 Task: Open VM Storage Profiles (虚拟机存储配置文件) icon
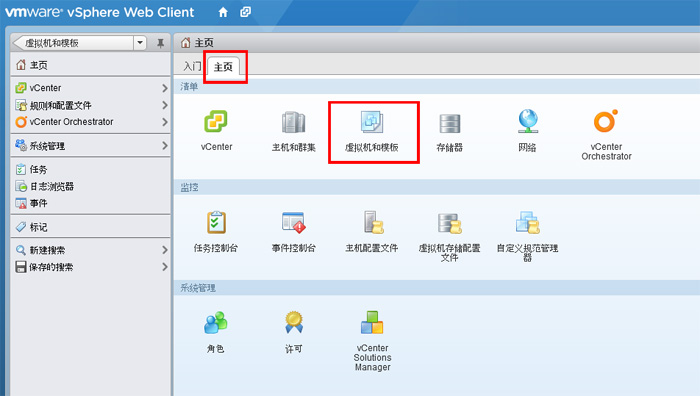[450, 223]
